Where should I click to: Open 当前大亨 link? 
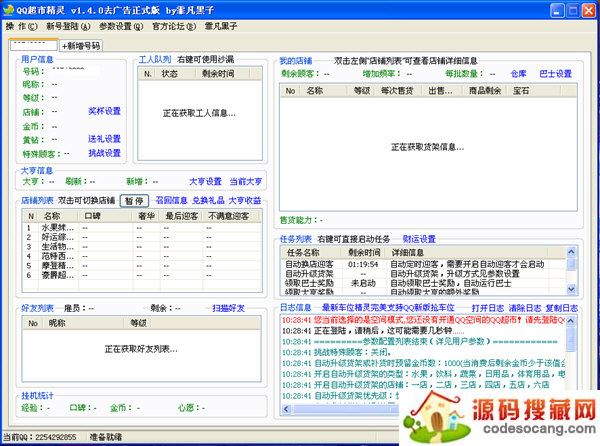pyautogui.click(x=246, y=181)
